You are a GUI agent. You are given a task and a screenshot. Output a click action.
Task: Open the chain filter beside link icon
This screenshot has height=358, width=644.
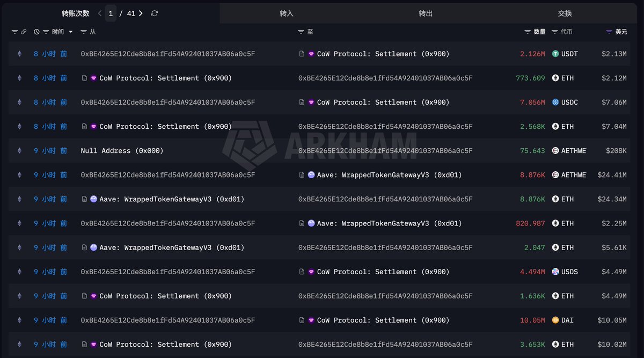pyautogui.click(x=14, y=32)
